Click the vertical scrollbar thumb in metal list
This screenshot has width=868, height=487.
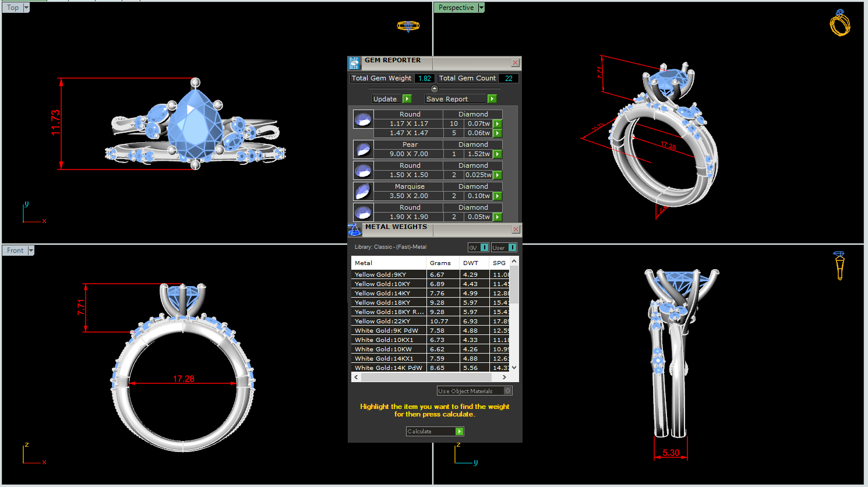point(514,285)
